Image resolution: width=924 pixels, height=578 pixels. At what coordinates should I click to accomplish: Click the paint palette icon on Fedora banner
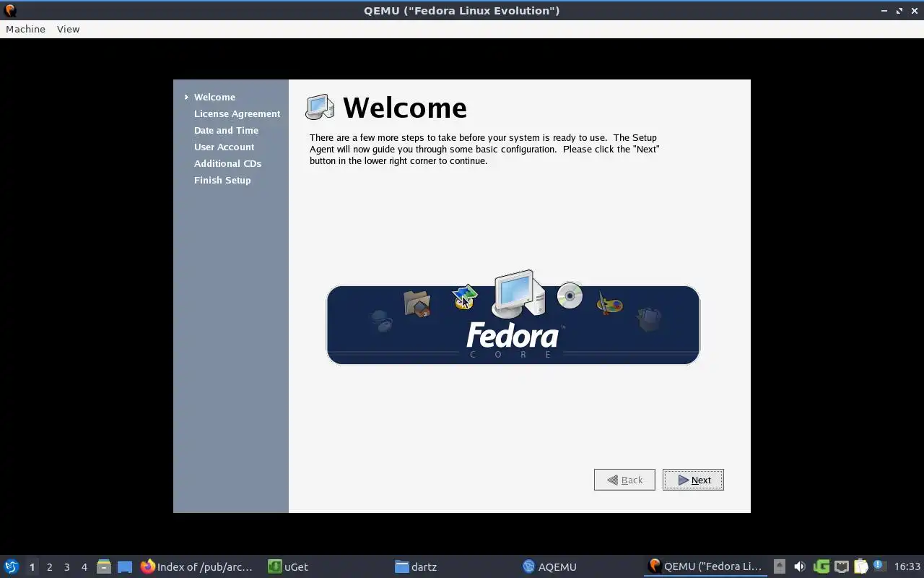(x=609, y=303)
